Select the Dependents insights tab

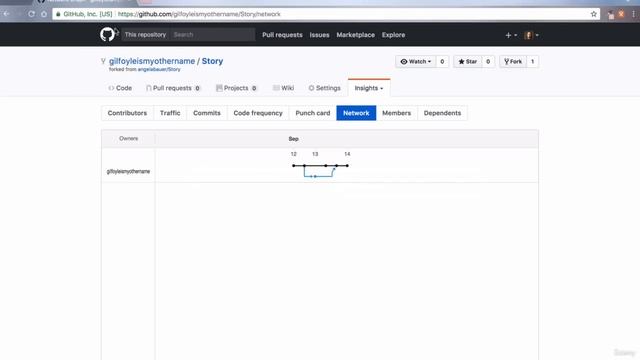(x=442, y=113)
